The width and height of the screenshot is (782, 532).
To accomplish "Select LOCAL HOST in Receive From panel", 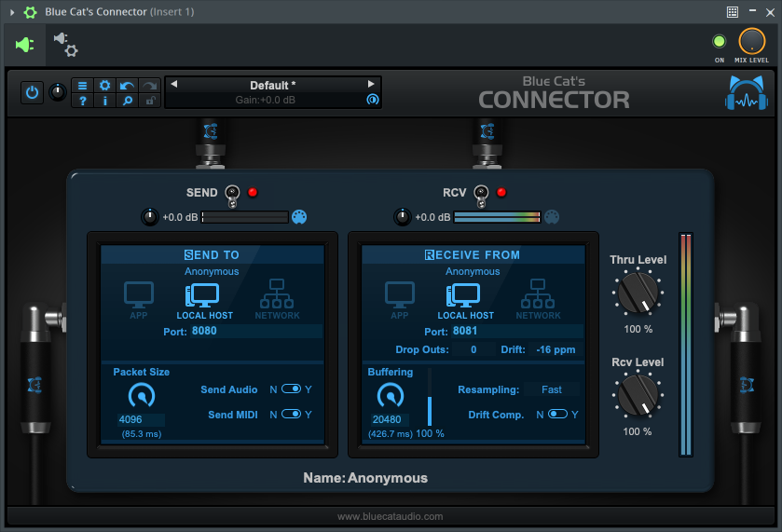I will pos(465,301).
